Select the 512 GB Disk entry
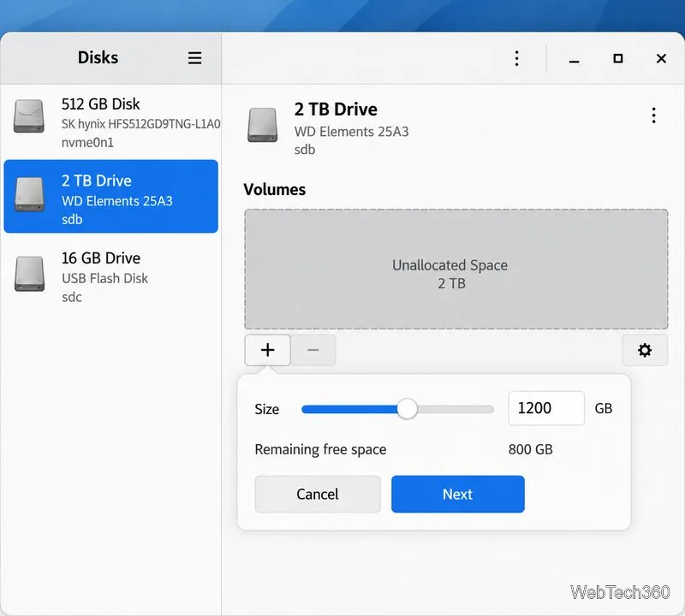685x616 pixels. click(111, 122)
